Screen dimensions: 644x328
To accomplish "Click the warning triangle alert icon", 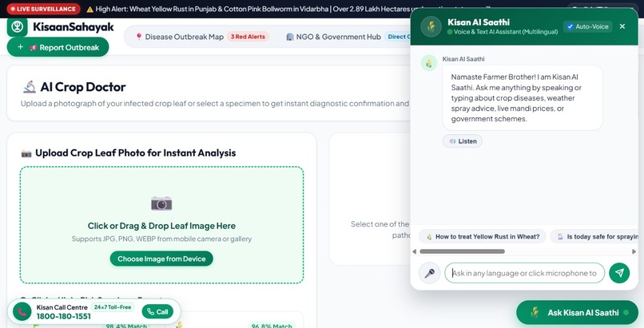I will (90, 9).
